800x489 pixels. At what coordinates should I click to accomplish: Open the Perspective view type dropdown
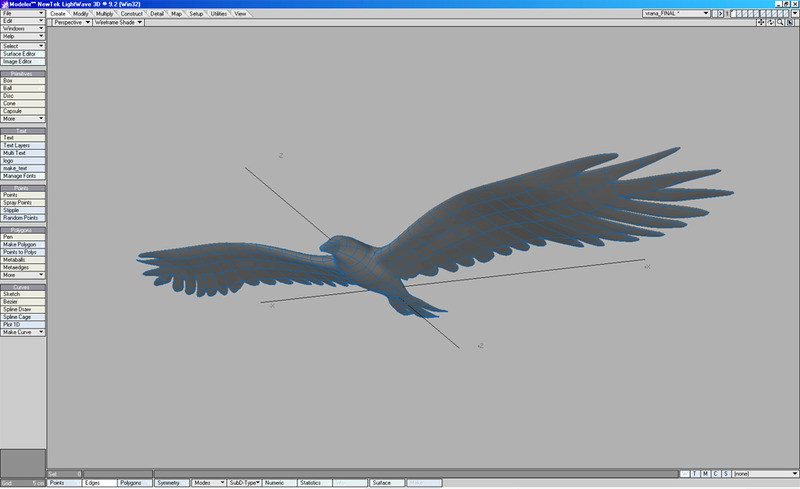tap(71, 22)
